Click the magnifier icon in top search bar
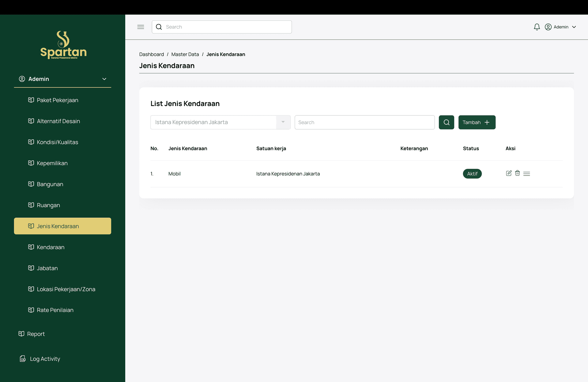 click(x=159, y=27)
